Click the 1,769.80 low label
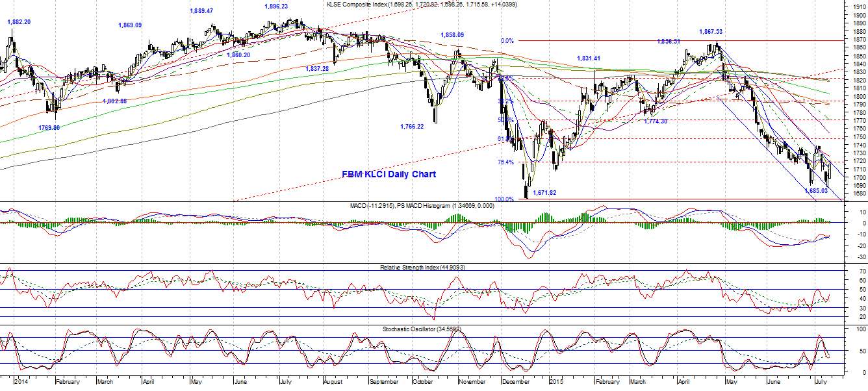This screenshot has width=868, height=391. point(49,128)
